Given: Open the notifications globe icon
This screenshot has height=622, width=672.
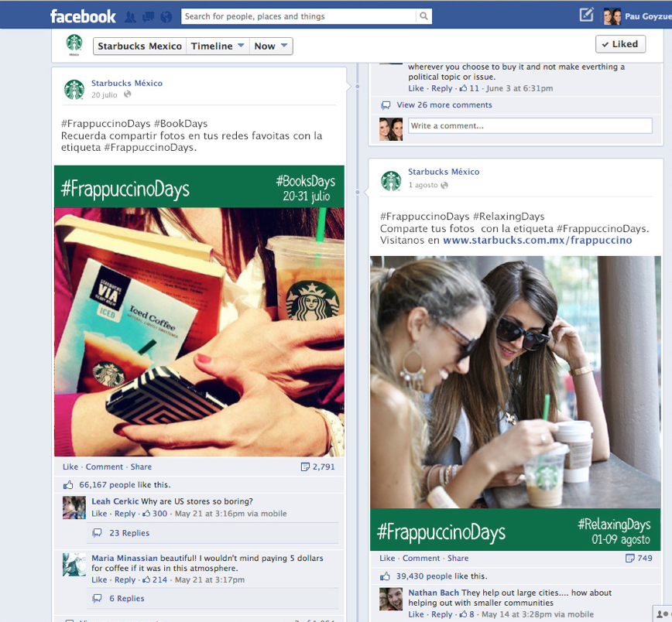Looking at the screenshot, I should [166, 17].
